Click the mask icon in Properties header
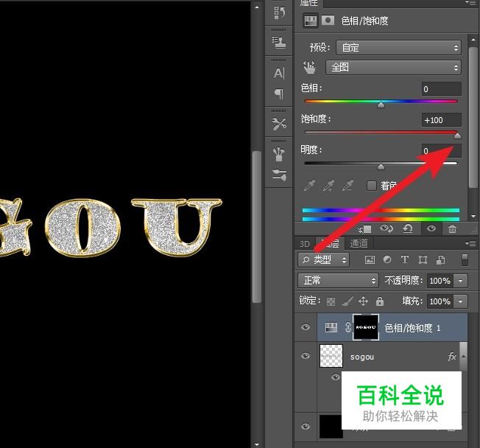The height and width of the screenshot is (448, 480). (328, 21)
